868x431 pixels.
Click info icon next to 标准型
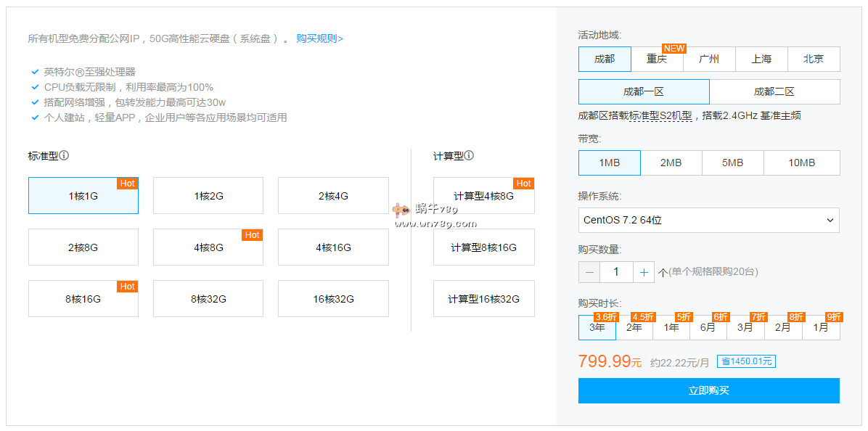click(x=64, y=155)
